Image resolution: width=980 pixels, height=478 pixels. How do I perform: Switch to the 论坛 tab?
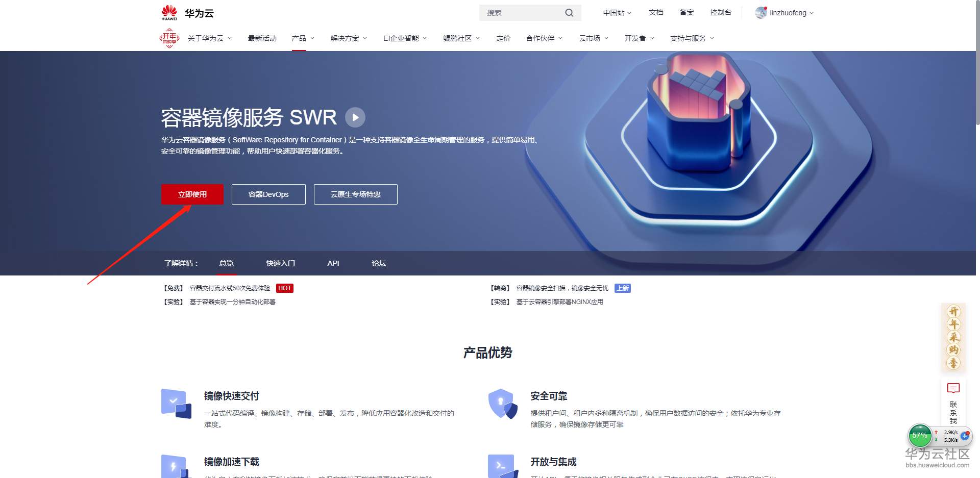tap(379, 263)
